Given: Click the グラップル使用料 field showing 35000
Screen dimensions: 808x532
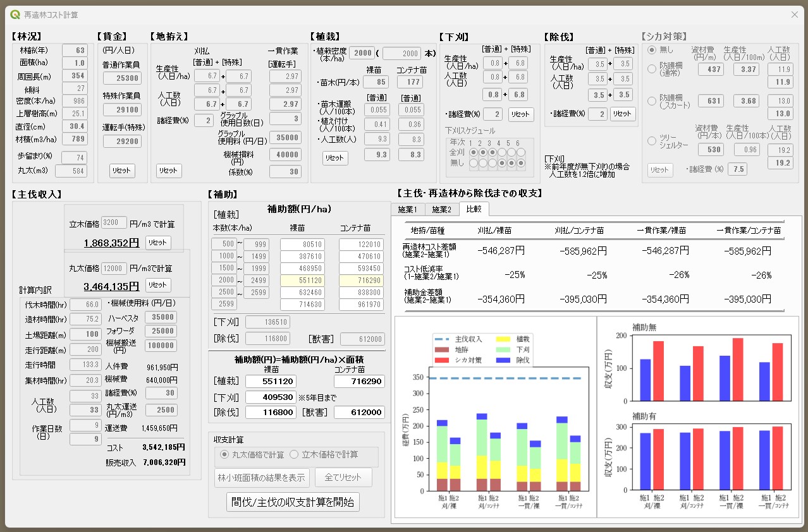Looking at the screenshot, I should tap(285, 137).
